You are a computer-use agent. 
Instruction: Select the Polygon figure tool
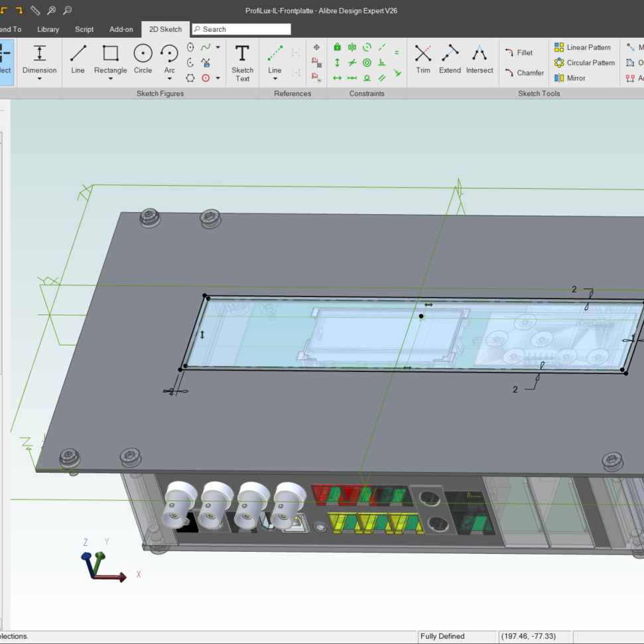tap(190, 78)
